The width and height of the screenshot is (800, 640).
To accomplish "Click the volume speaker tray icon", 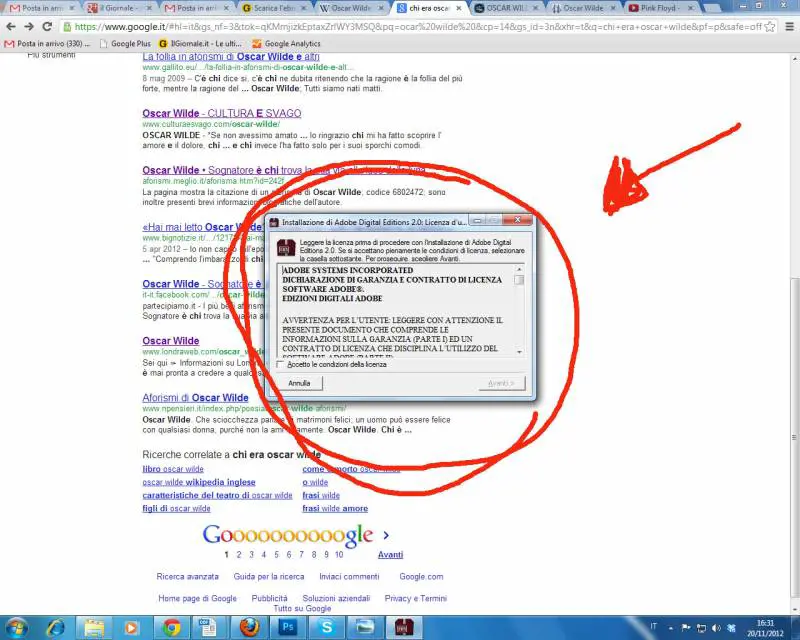I will (x=716, y=628).
